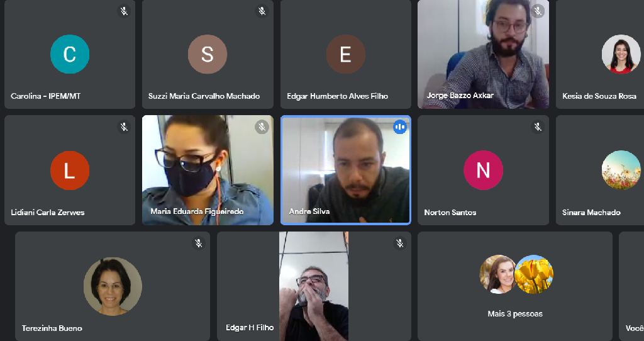Image resolution: width=644 pixels, height=341 pixels.
Task: Select the pink N avatar of Norton Santos
Action: coord(483,170)
